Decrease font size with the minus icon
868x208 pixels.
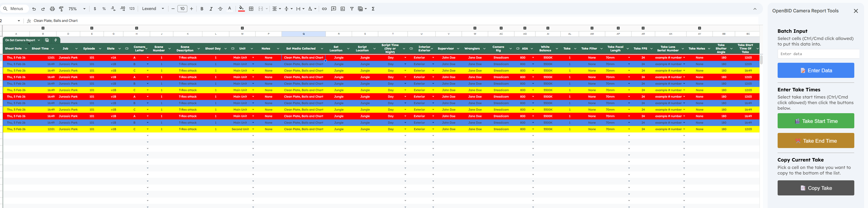[173, 9]
